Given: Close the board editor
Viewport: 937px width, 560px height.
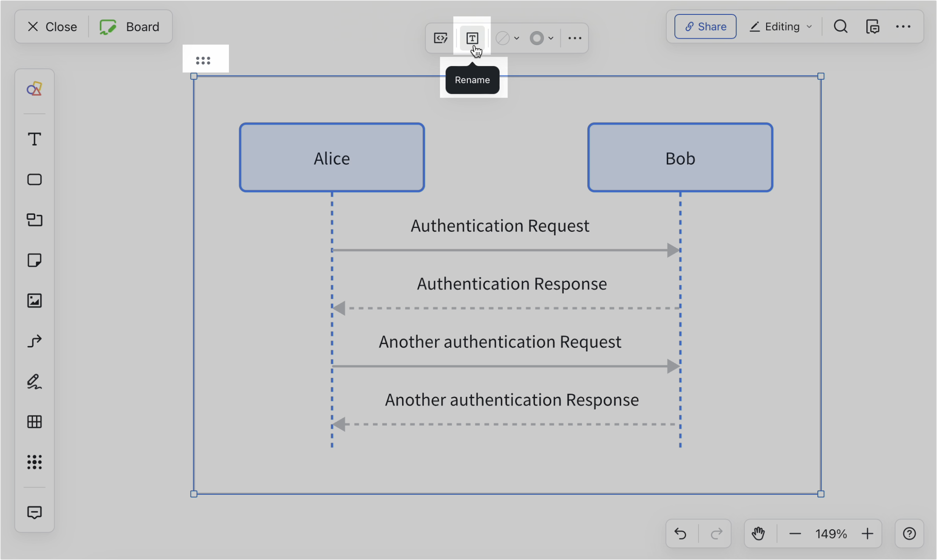Looking at the screenshot, I should 52,27.
